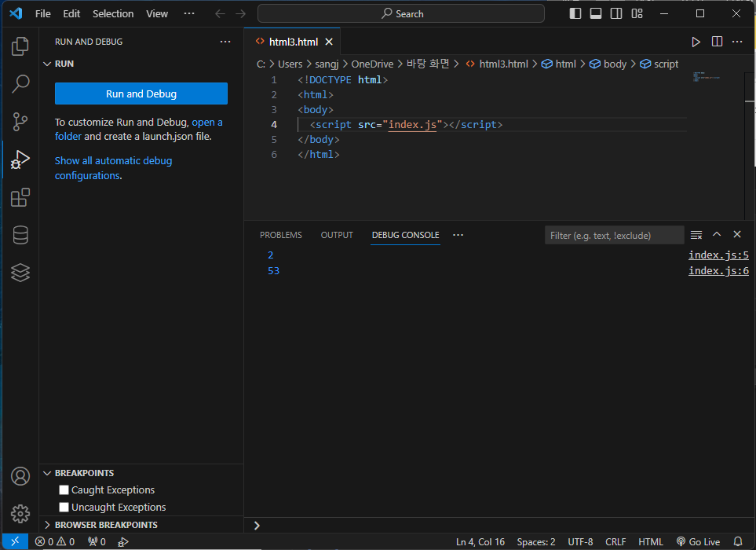Image resolution: width=756 pixels, height=550 pixels.
Task: Go forward with the right arrow
Action: (x=240, y=14)
